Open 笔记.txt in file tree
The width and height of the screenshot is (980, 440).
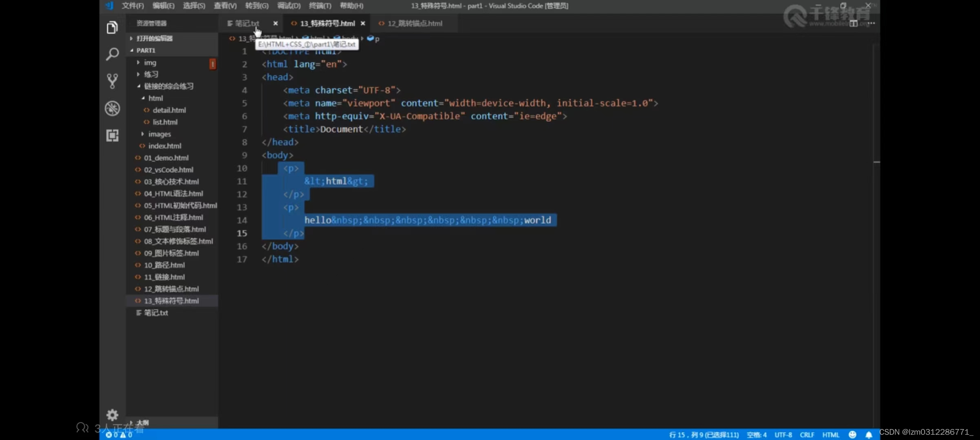click(172, 312)
